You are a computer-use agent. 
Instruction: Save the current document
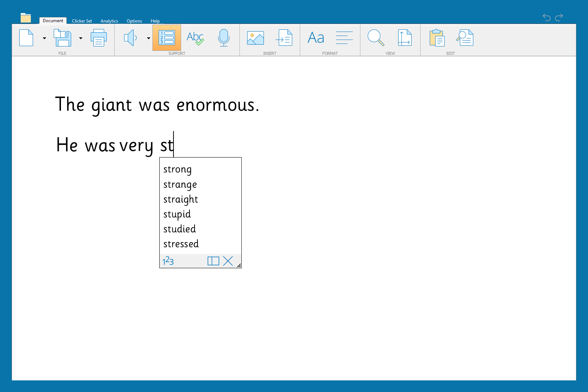[62, 38]
